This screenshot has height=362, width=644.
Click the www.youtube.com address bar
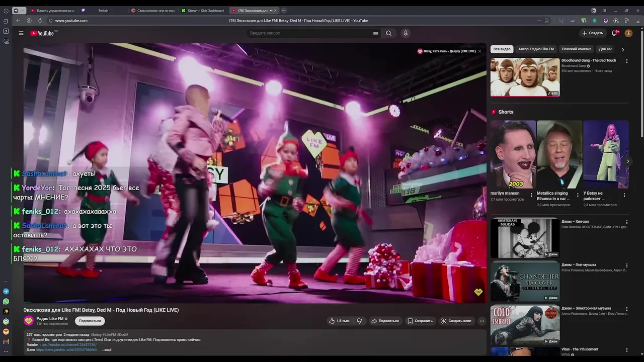(71, 21)
